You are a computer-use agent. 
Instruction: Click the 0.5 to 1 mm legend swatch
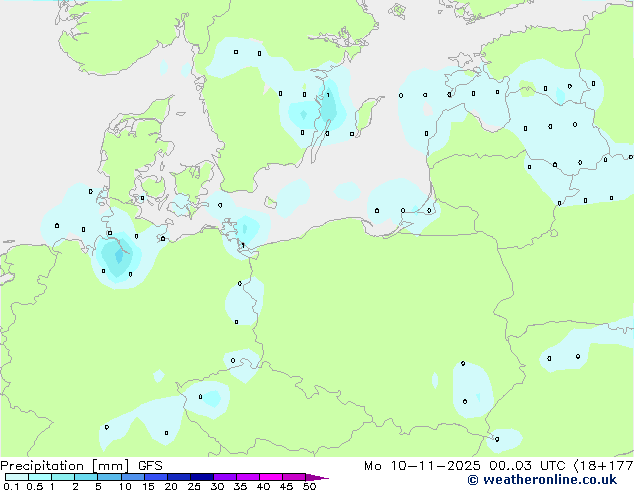(x=40, y=477)
